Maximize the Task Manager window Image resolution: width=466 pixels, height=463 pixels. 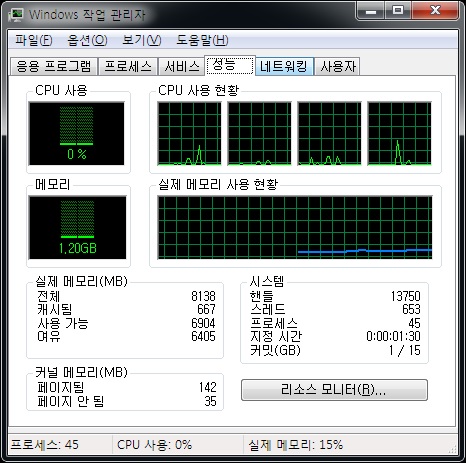(x=398, y=11)
